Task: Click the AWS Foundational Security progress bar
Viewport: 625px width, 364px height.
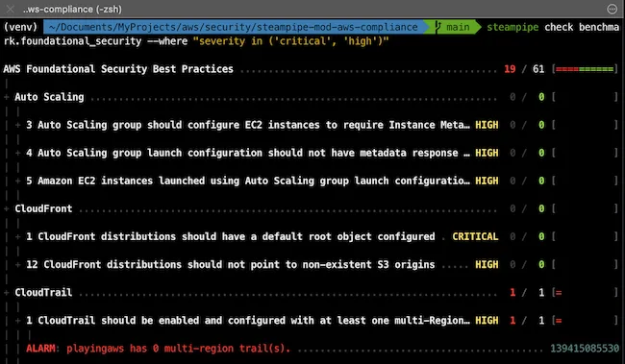Action: click(x=585, y=69)
